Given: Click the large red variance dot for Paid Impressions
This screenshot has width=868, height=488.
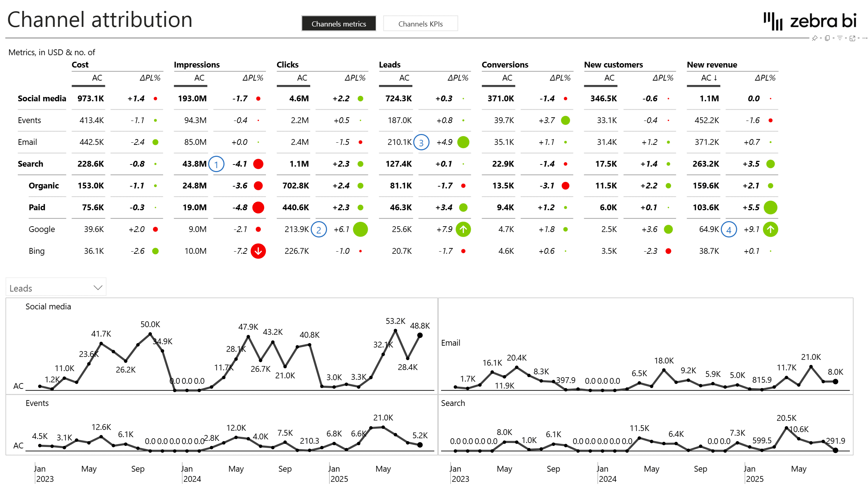Looking at the screenshot, I should 258,207.
